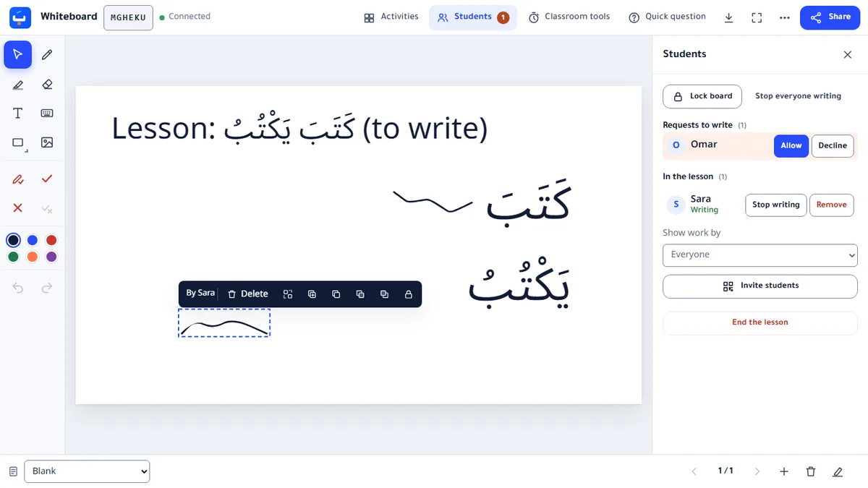This screenshot has height=488, width=868.
Task: Redo the last undone action
Action: click(x=47, y=288)
